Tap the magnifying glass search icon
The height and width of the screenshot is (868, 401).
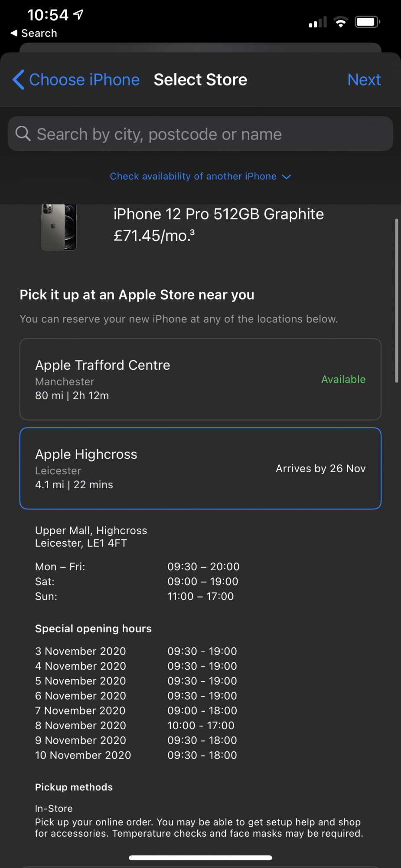[x=23, y=134]
